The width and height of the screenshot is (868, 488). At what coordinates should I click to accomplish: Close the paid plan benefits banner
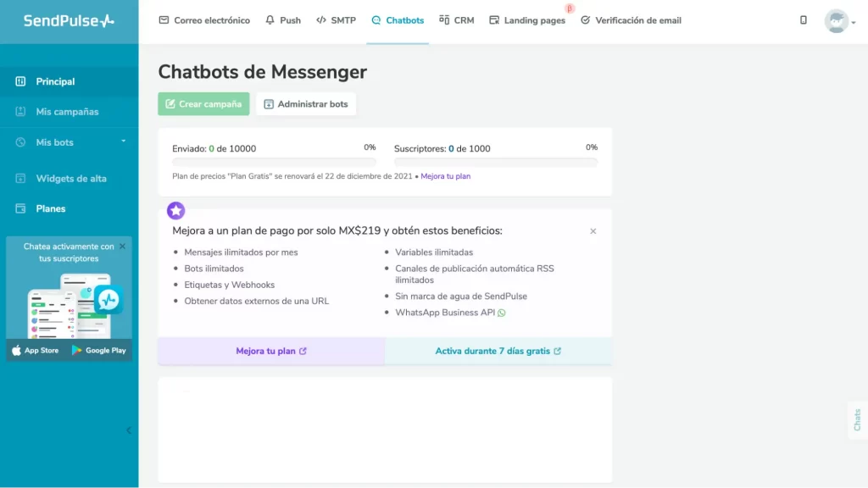[593, 231]
